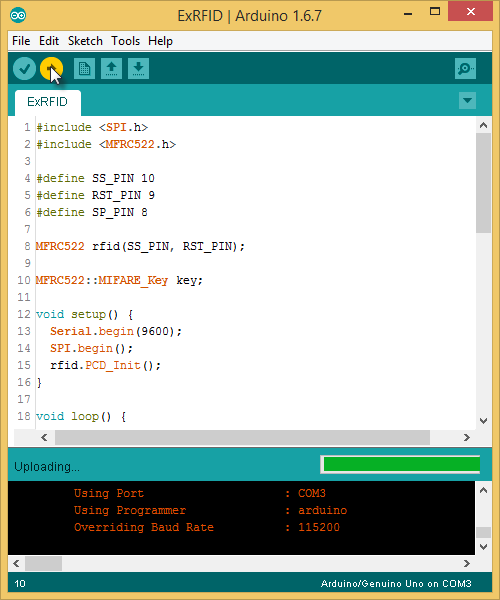This screenshot has width=500, height=600.
Task: Open the Edit menu
Action: (x=49, y=41)
